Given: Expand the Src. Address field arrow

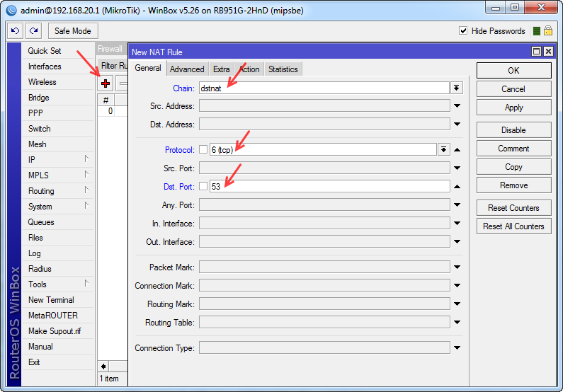Looking at the screenshot, I should [457, 106].
